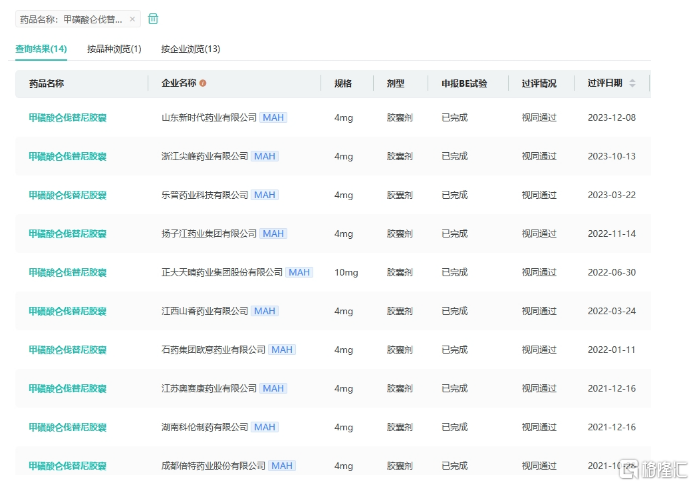Click the 4mg cell in the 扬子江药业 row
Screen dimensions: 694x486
tap(343, 234)
